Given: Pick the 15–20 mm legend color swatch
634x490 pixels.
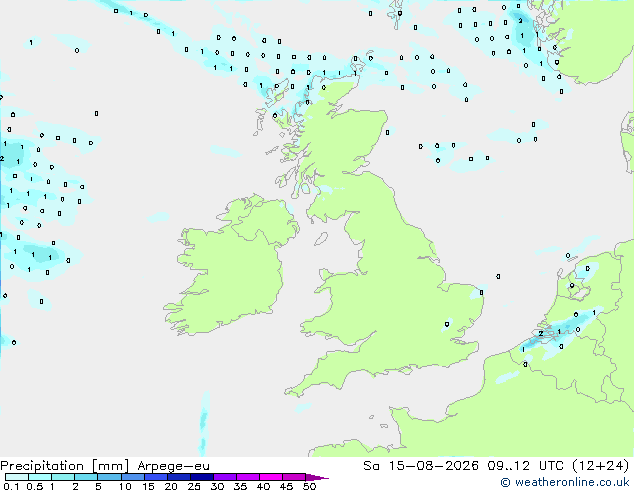Looking at the screenshot, I should [155, 477].
